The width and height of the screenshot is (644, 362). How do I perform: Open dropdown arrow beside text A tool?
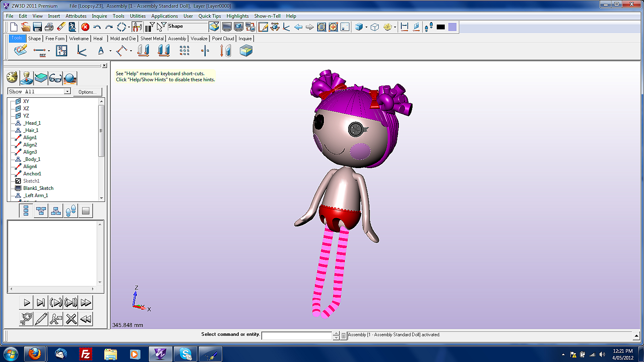pos(110,51)
